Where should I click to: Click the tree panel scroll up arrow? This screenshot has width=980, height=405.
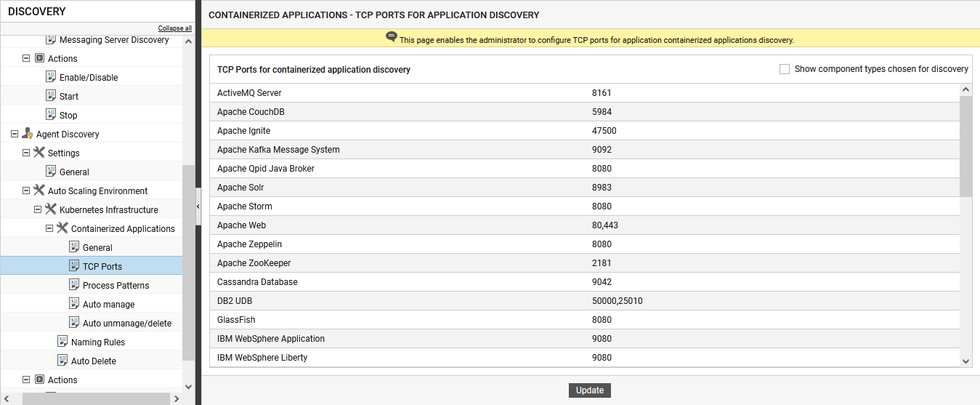pyautogui.click(x=189, y=41)
